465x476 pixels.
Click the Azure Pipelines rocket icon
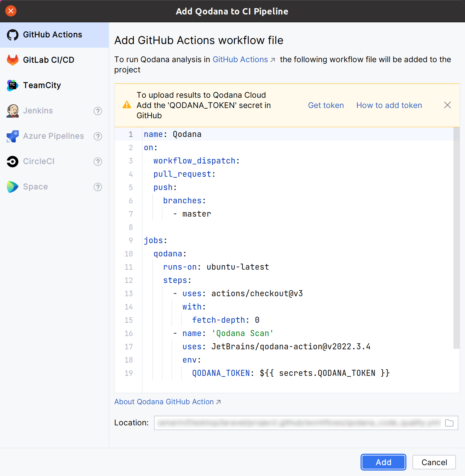coord(13,136)
